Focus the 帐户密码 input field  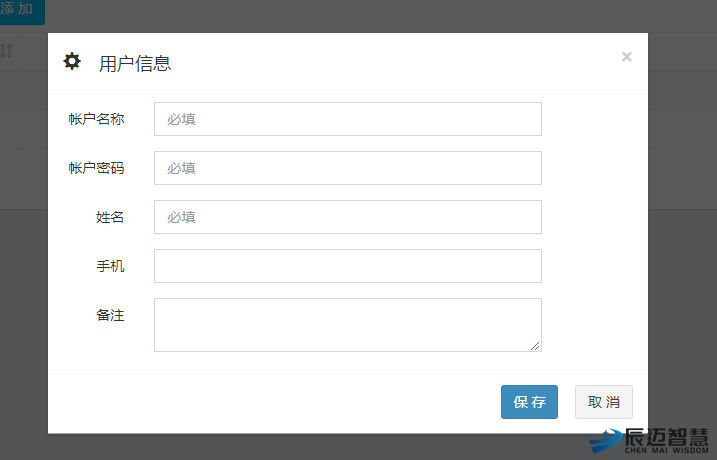pos(347,168)
